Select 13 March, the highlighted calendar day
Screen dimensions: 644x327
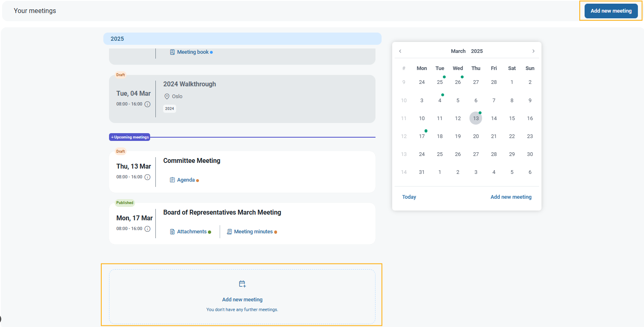pos(476,119)
